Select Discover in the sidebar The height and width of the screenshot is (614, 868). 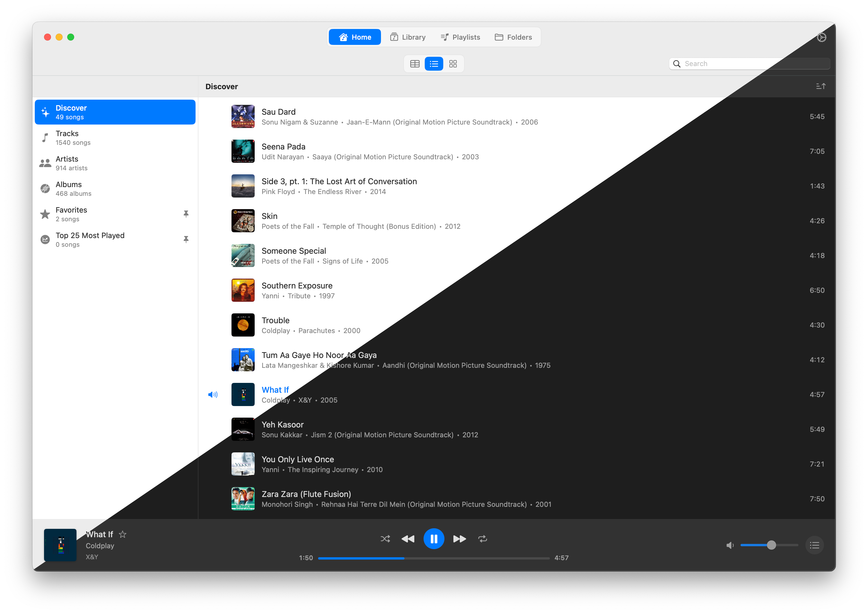coord(115,112)
